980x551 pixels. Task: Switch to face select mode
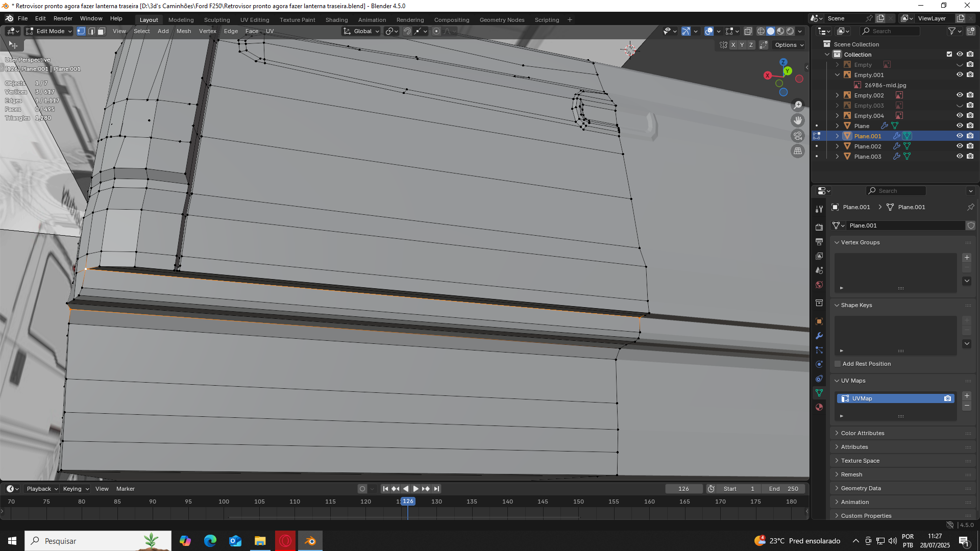101,32
